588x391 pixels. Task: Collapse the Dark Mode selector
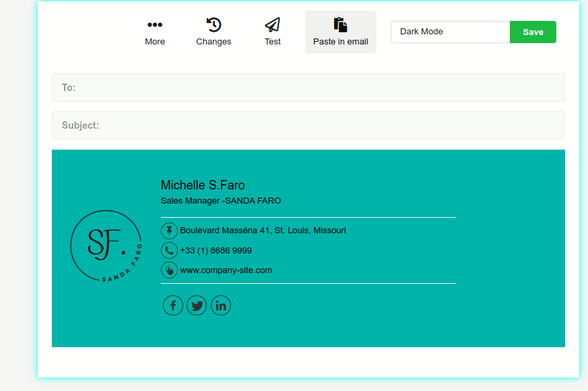click(x=450, y=31)
